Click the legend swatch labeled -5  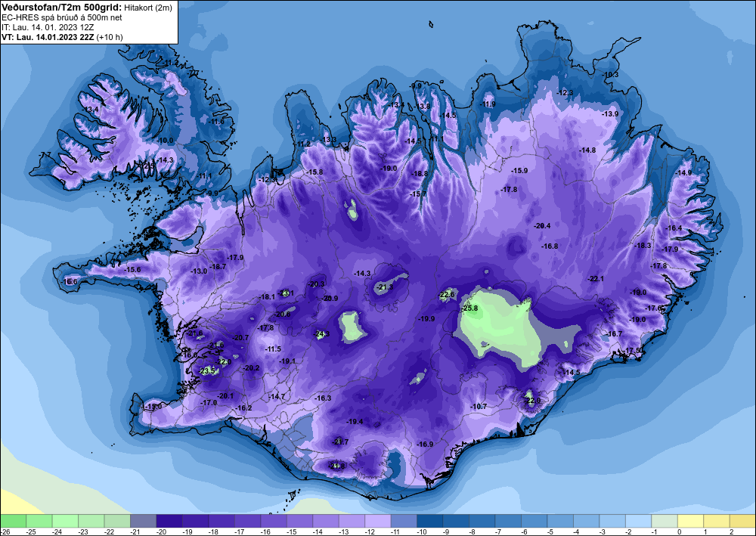point(559,521)
